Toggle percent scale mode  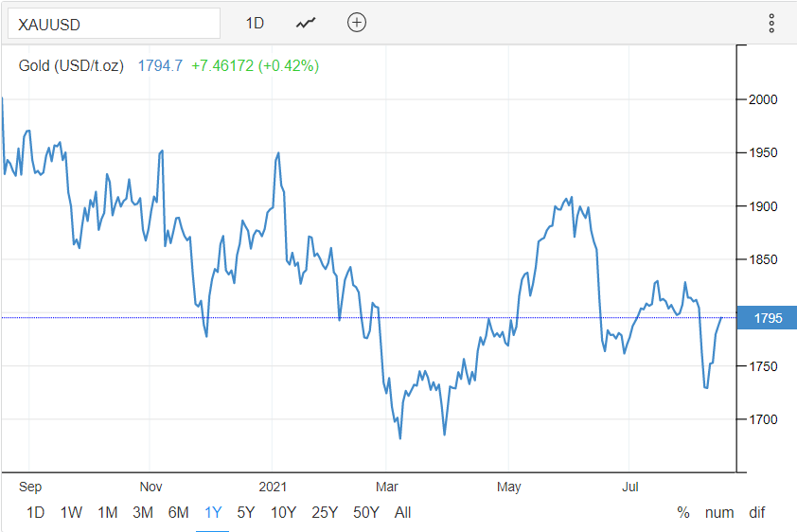click(x=683, y=512)
